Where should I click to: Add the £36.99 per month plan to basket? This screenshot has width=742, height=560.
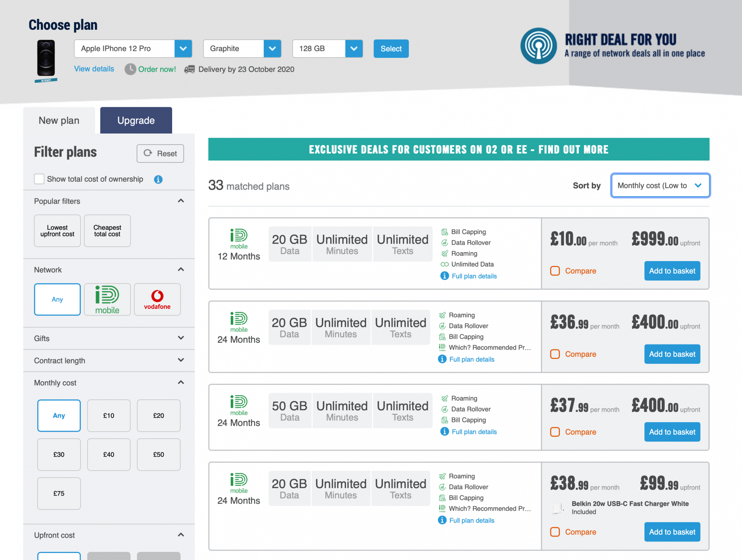pyautogui.click(x=672, y=354)
